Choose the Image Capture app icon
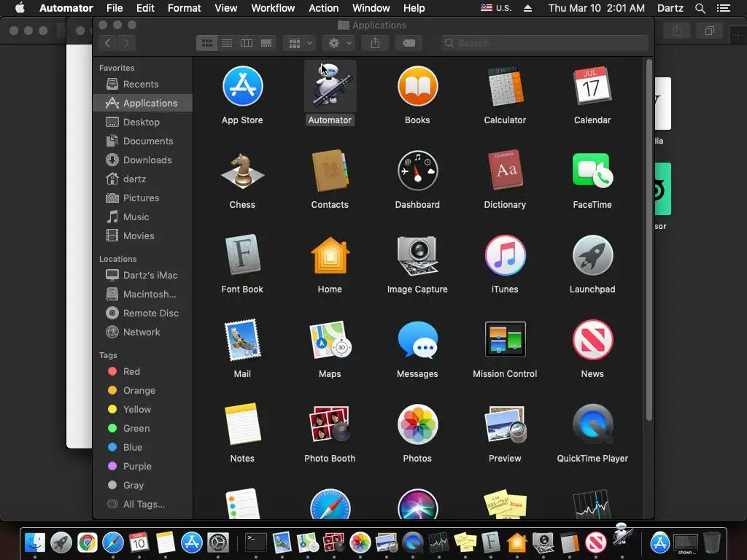The image size is (747, 560). [417, 255]
